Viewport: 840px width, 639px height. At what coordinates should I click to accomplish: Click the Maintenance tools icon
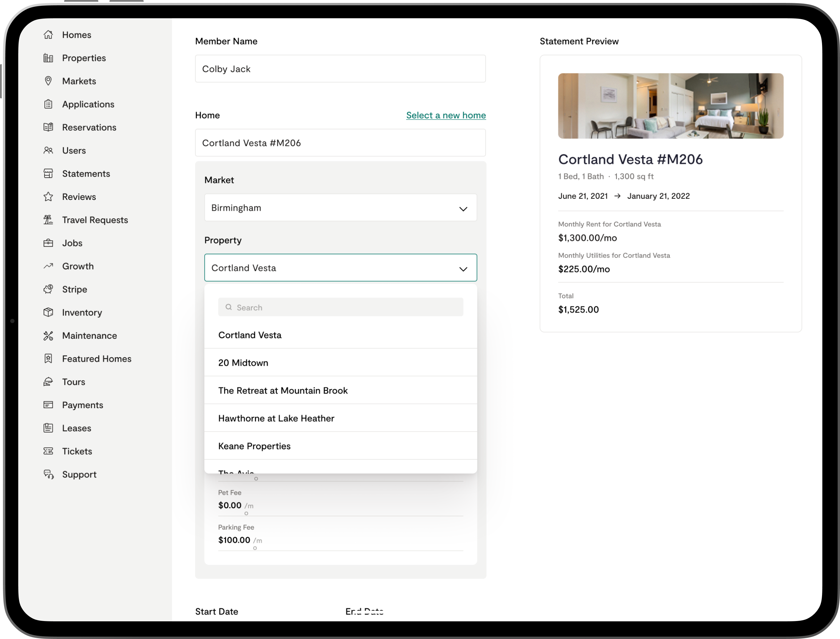[x=48, y=335]
